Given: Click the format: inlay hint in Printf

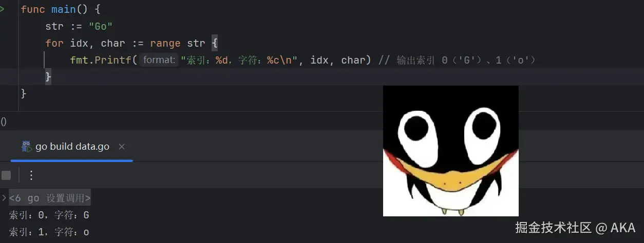Looking at the screenshot, I should tap(159, 60).
